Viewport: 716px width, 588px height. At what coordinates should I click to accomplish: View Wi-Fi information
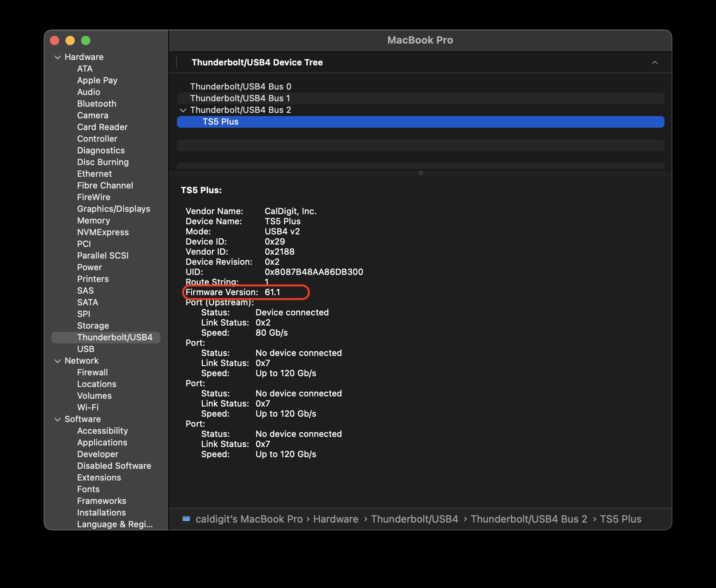click(x=88, y=407)
